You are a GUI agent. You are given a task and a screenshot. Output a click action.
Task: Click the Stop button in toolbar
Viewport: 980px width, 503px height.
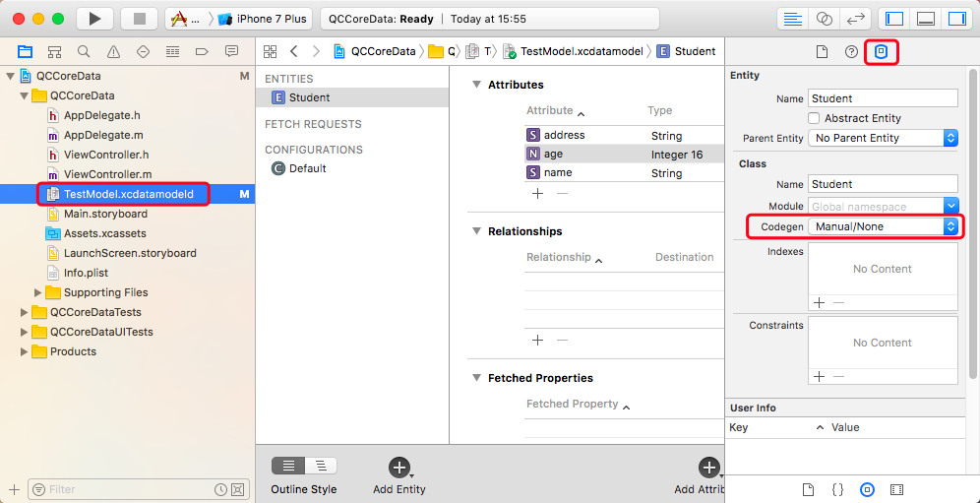(x=139, y=19)
